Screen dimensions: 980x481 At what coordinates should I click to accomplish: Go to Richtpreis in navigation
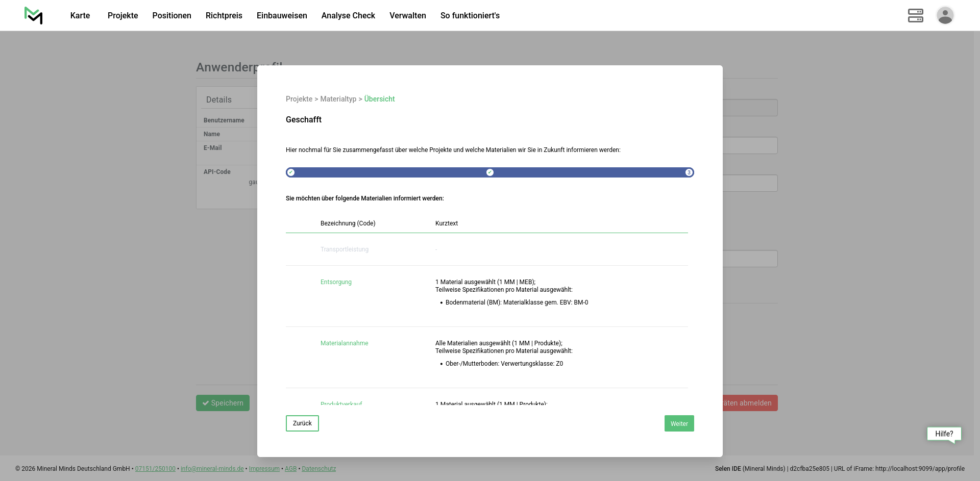coord(224,15)
